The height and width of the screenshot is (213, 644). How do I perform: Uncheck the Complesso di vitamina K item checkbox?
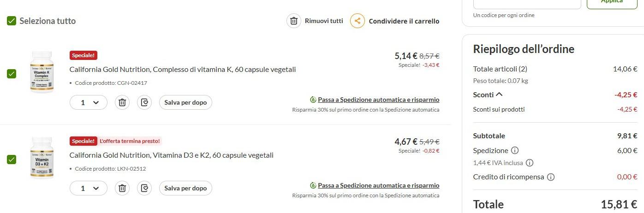click(x=12, y=74)
